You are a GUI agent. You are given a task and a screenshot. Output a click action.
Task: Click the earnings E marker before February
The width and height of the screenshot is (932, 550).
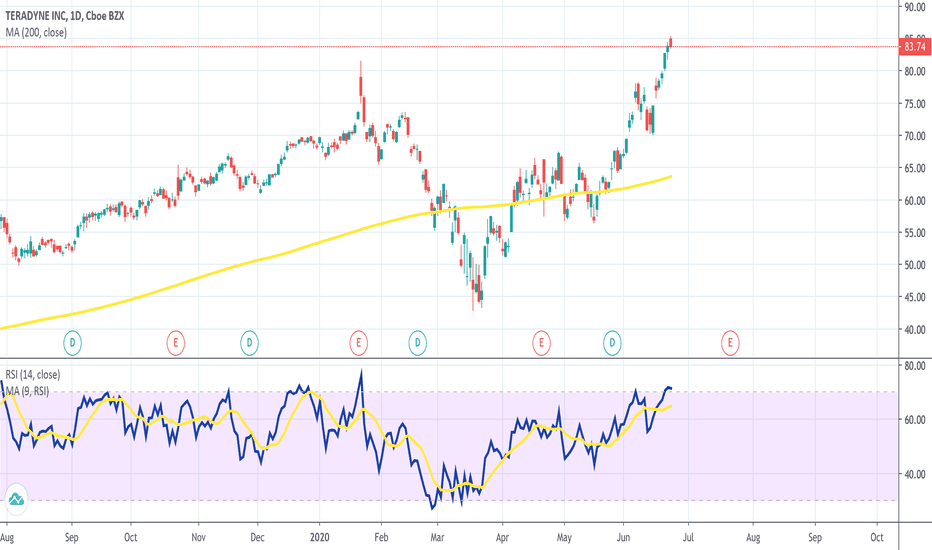(358, 342)
